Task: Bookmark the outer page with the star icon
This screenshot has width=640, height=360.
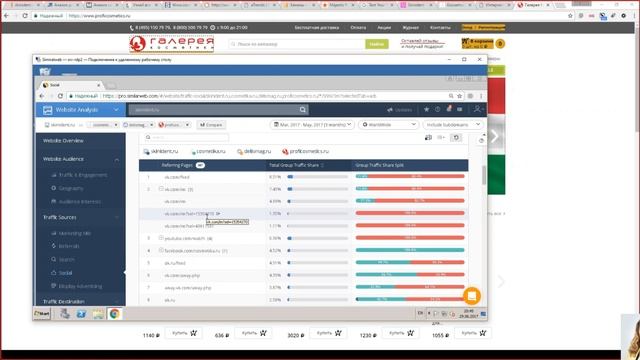Action: tap(570, 16)
